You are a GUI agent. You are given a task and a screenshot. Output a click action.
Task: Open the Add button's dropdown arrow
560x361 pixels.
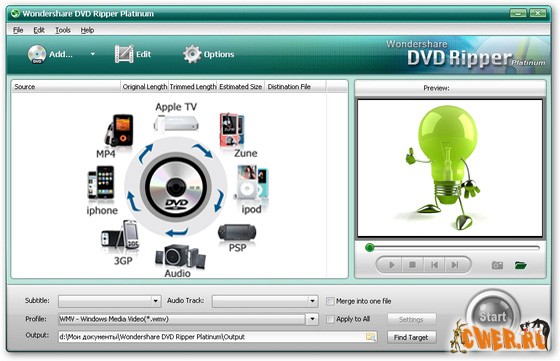pyautogui.click(x=92, y=54)
